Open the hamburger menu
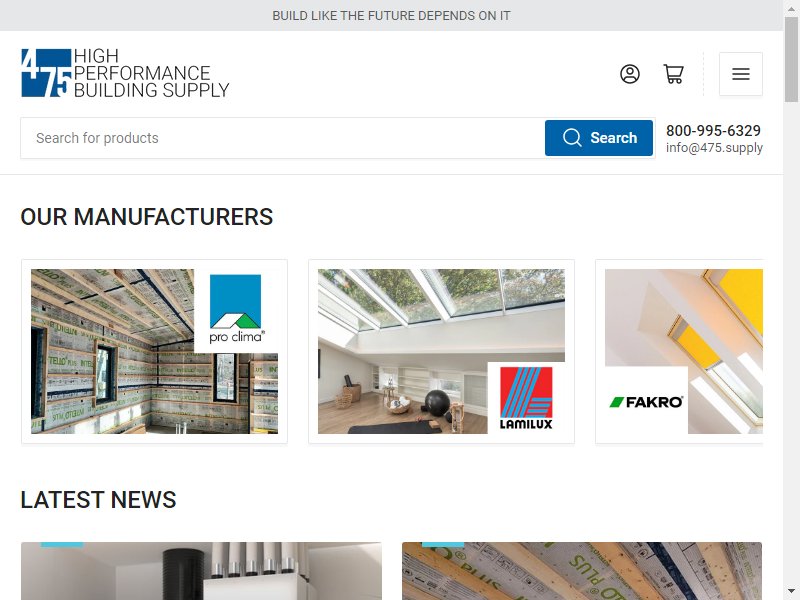 (741, 74)
